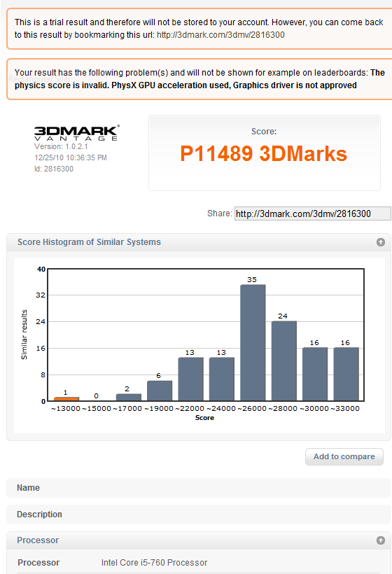Click the Score Histogram of Similar Systems title
392x574 pixels.
89,242
